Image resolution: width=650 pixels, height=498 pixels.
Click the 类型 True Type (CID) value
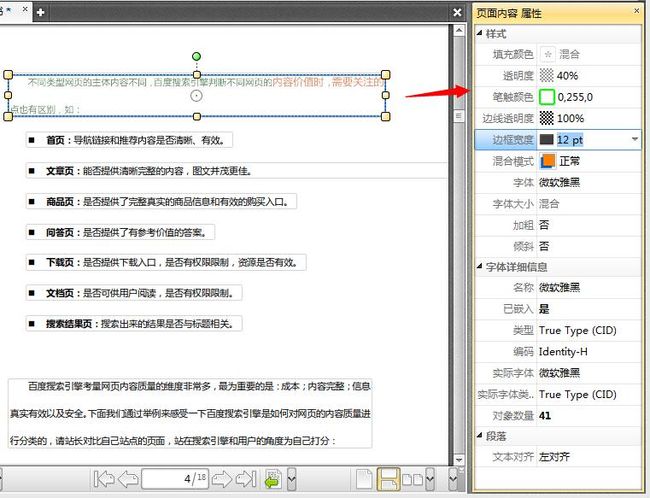(577, 330)
